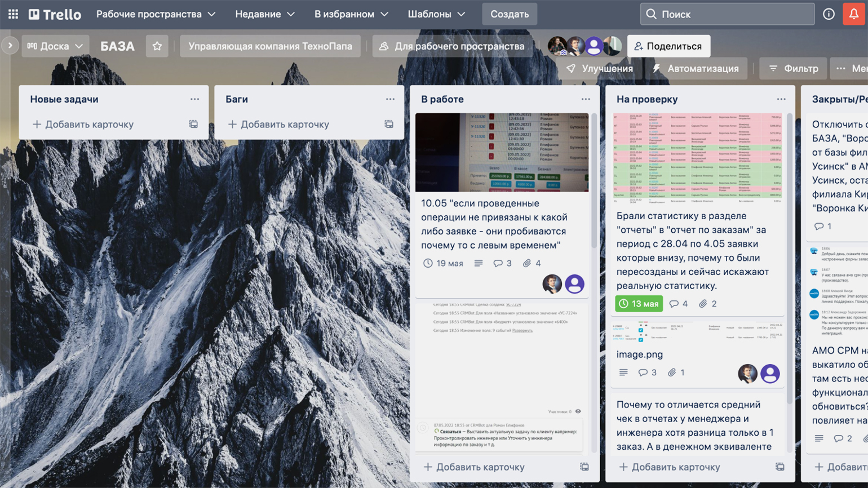
Task: Click the information icon near search
Action: click(829, 14)
